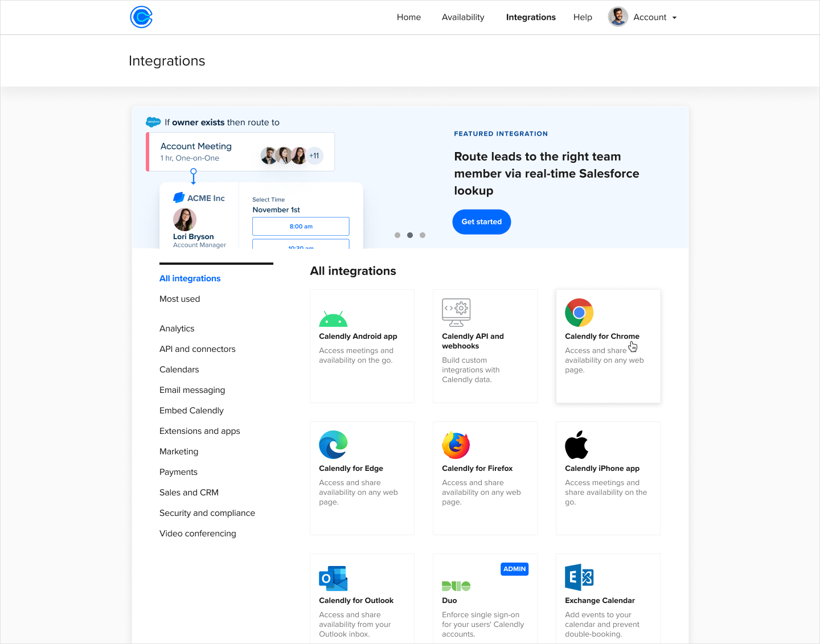Select the Most used category
The height and width of the screenshot is (644, 820).
point(179,299)
